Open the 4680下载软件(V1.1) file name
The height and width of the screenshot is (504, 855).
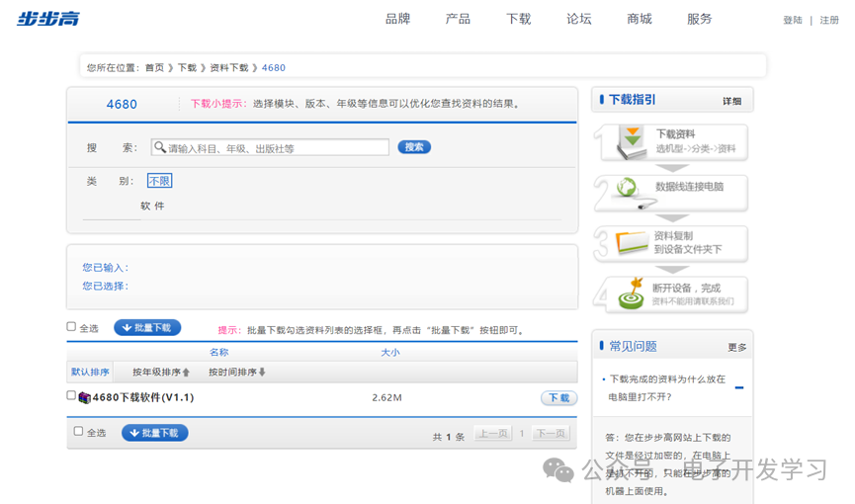point(143,397)
